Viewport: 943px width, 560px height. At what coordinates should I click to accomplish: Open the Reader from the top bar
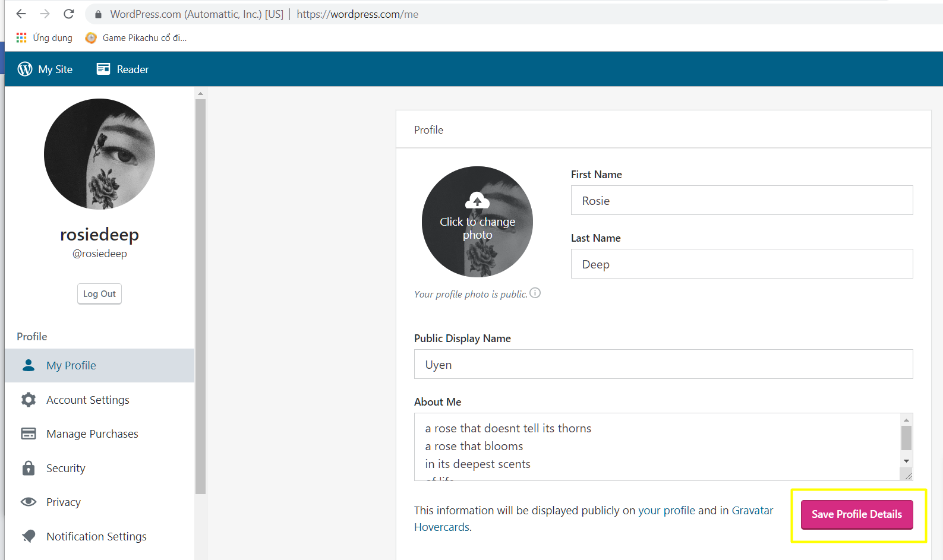point(123,69)
